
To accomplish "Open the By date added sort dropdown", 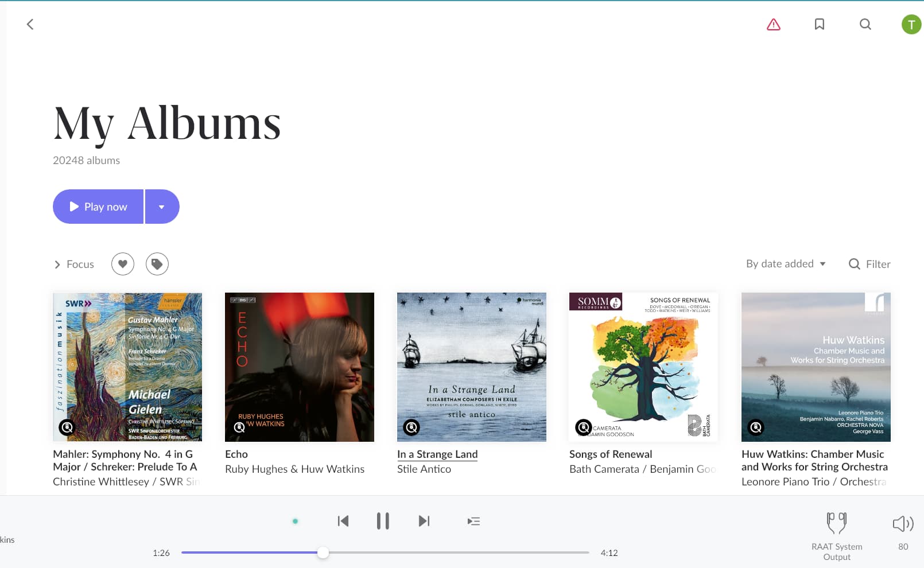I will click(786, 264).
